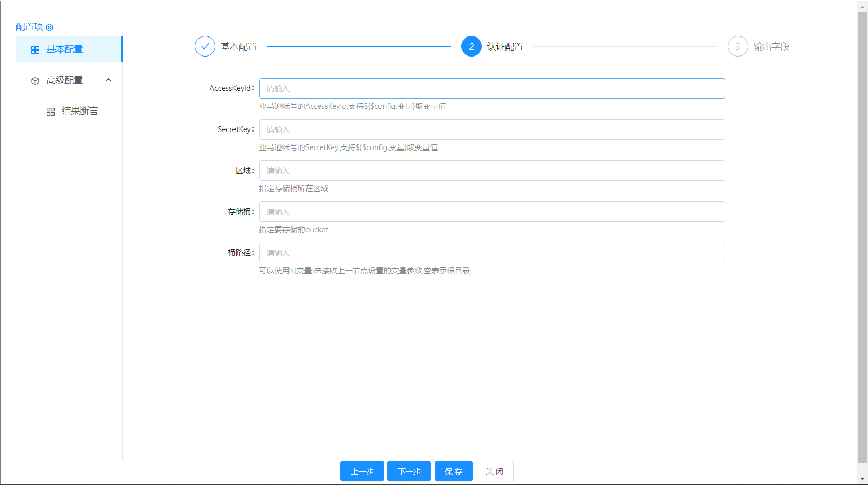Click the checkmark step circle for 基本配置

pyautogui.click(x=205, y=46)
